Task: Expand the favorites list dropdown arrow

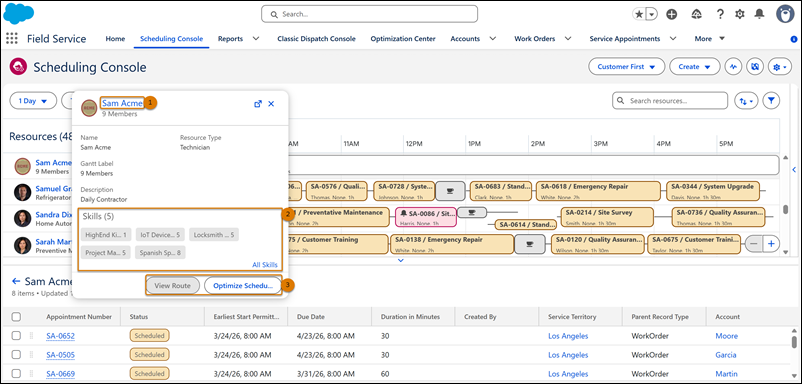Action: coord(652,14)
